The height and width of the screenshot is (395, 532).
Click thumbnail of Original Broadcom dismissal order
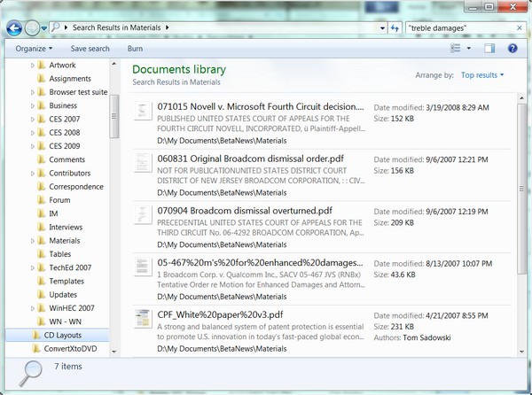143,163
